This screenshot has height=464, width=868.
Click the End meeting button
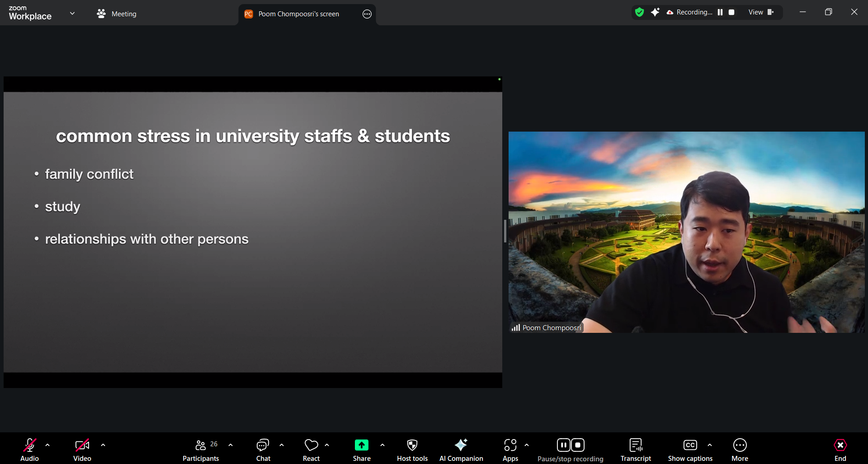[x=840, y=450]
